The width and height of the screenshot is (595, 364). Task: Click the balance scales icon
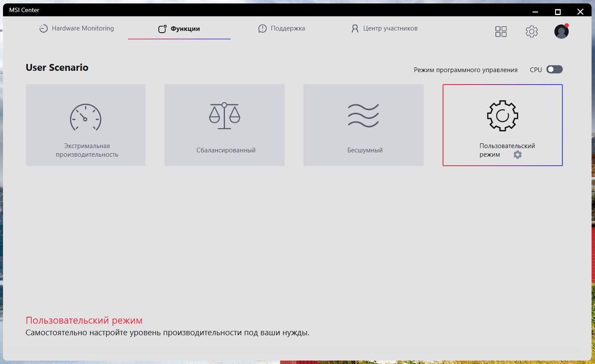click(x=225, y=115)
